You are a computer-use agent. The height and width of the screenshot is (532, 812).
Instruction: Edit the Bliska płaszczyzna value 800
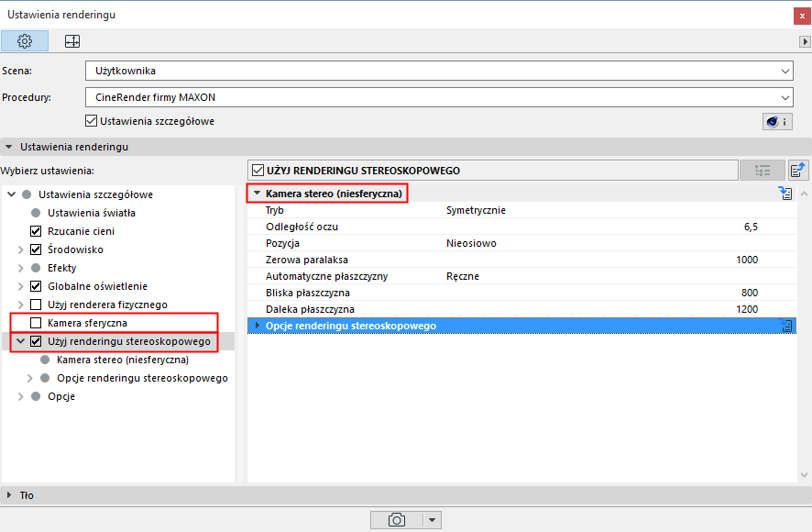point(750,293)
